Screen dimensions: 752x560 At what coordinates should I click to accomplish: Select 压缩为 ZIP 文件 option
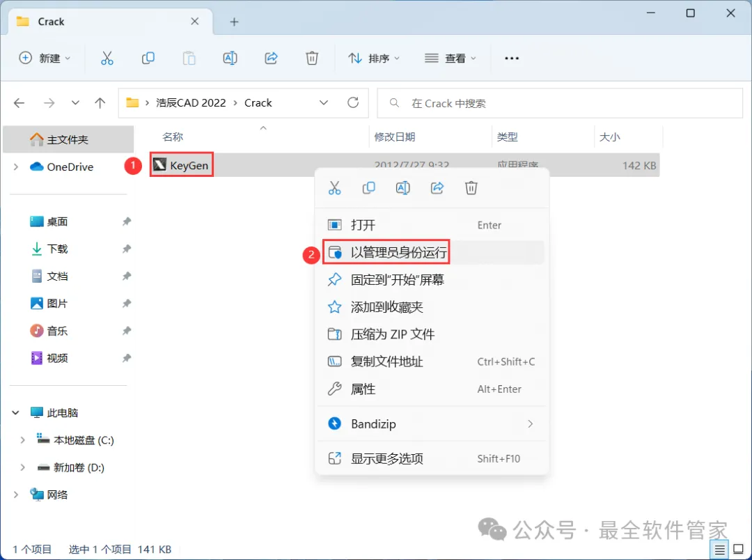[431, 334]
